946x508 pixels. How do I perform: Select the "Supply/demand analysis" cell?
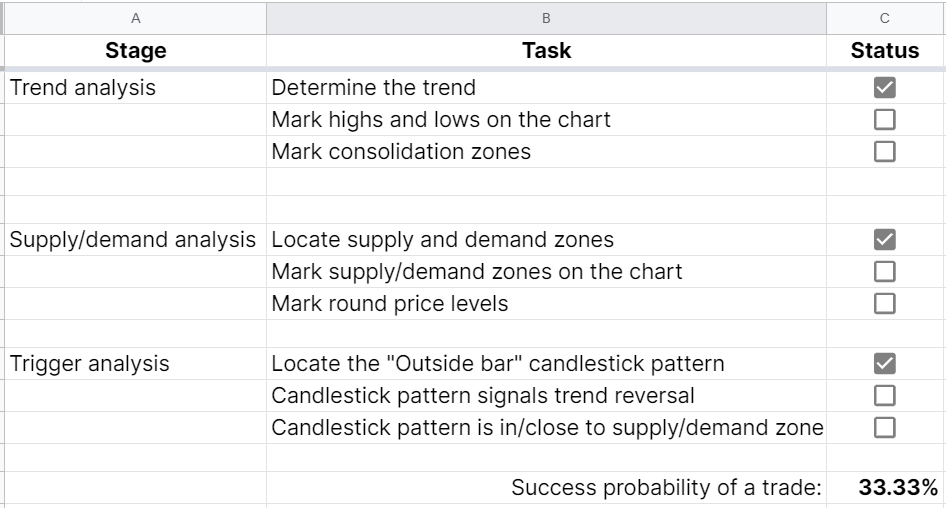(x=134, y=240)
